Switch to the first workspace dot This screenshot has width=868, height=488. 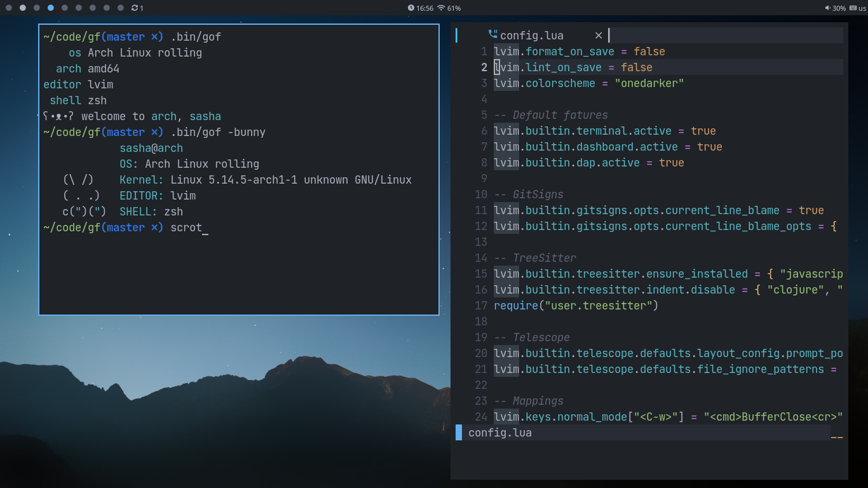[x=9, y=8]
